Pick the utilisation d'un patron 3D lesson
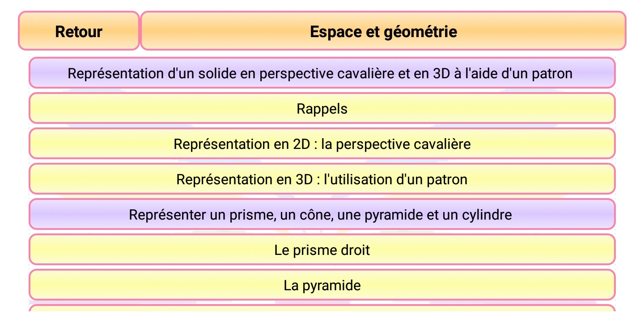The height and width of the screenshot is (322, 644). pos(322,179)
